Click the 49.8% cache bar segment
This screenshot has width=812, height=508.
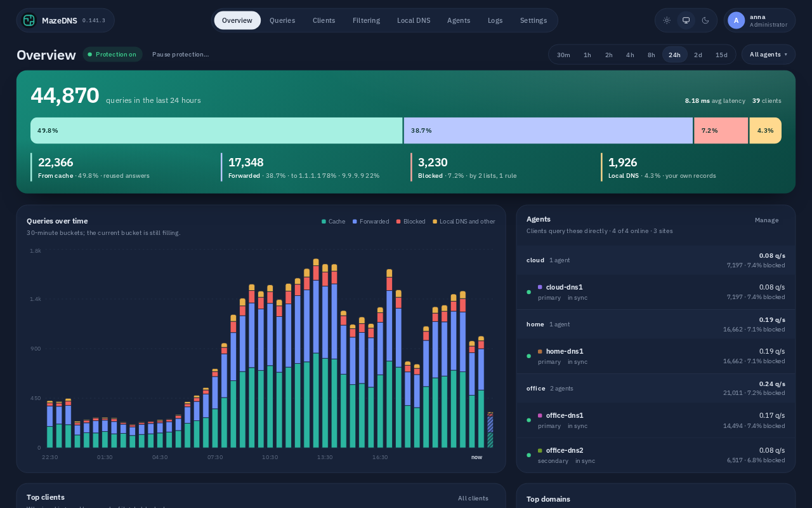(216, 131)
